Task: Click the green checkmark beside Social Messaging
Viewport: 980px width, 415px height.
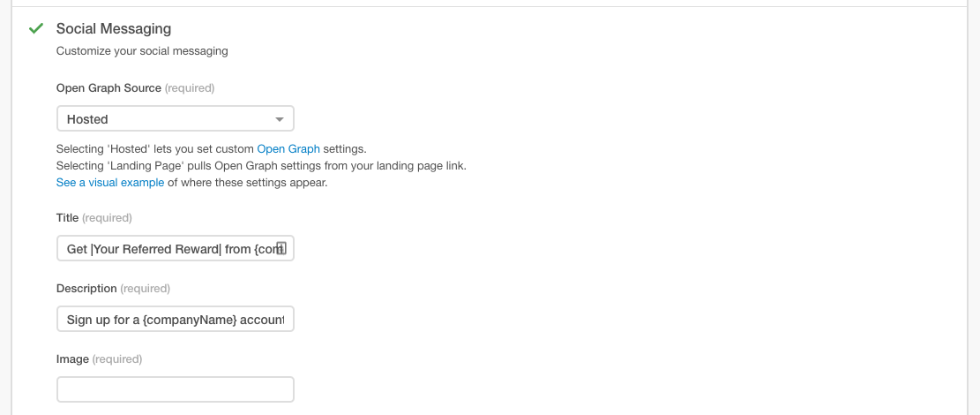Action: tap(36, 29)
